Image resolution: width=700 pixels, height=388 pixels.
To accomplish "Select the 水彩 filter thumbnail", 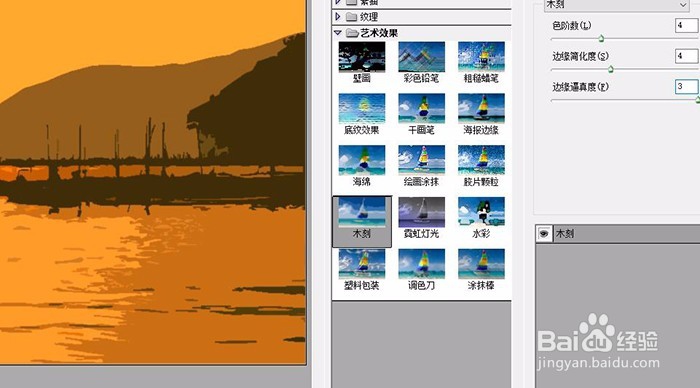I will pos(481,212).
